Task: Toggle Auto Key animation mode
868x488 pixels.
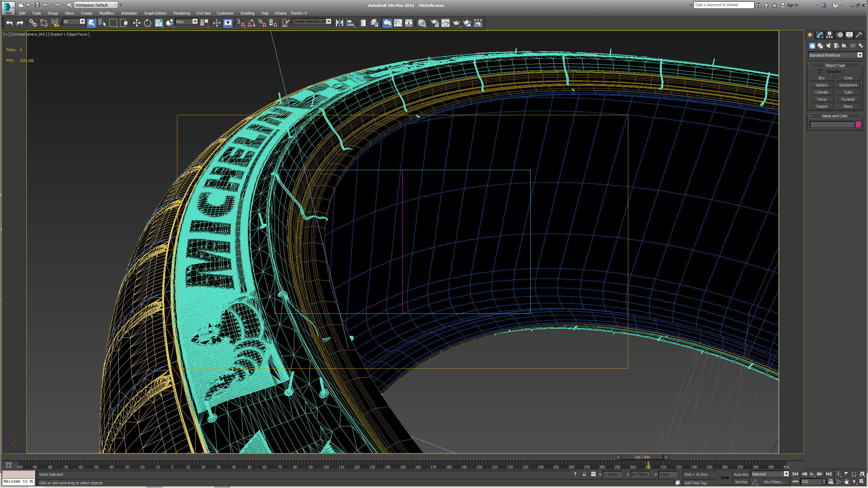Action: pyautogui.click(x=741, y=474)
